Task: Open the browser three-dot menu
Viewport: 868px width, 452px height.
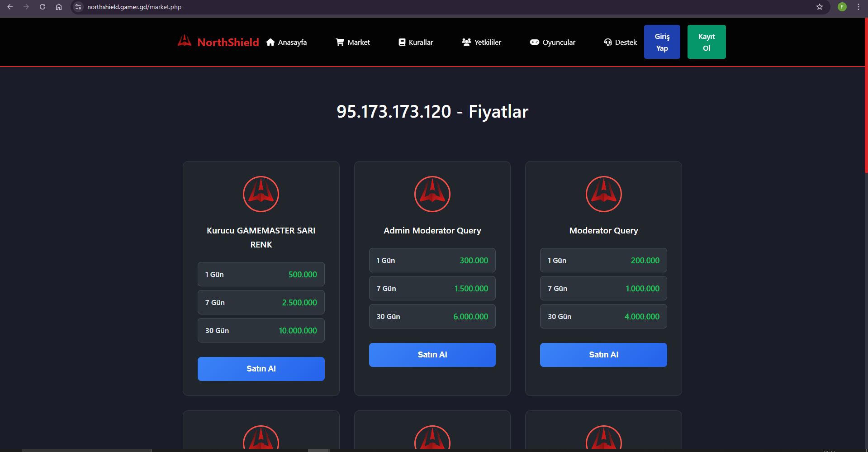Action: click(x=859, y=7)
